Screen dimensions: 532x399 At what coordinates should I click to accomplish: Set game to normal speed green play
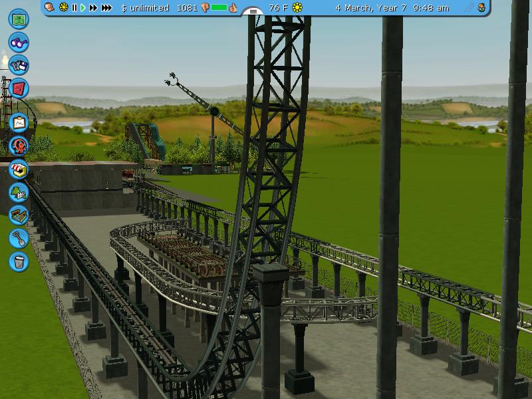tap(82, 7)
